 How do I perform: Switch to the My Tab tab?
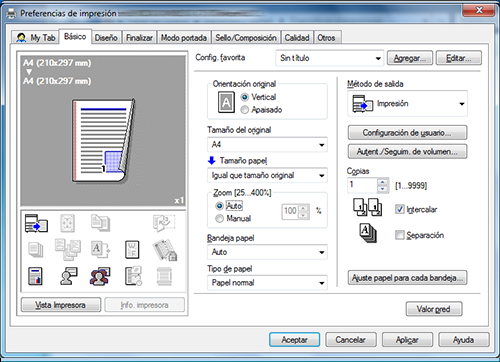point(36,38)
